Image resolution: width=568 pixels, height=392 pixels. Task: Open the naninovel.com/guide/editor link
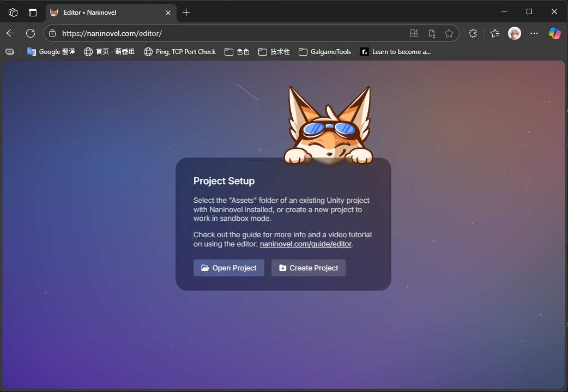306,244
